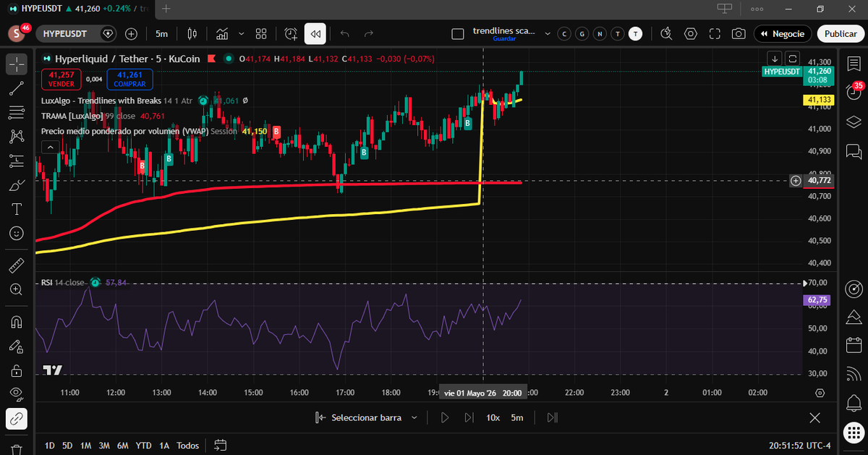Select the 1M date range
The image size is (868, 455).
[85, 446]
